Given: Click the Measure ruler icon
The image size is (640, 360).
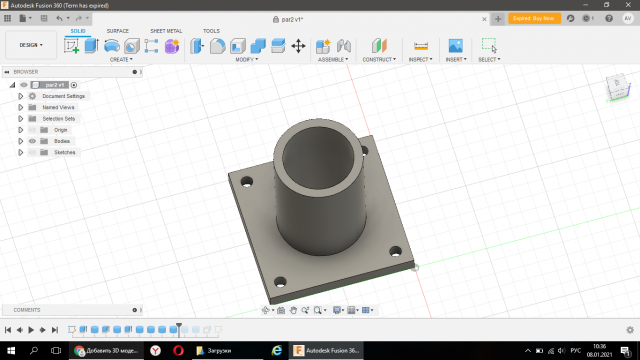Looking at the screenshot, I should 421,46.
